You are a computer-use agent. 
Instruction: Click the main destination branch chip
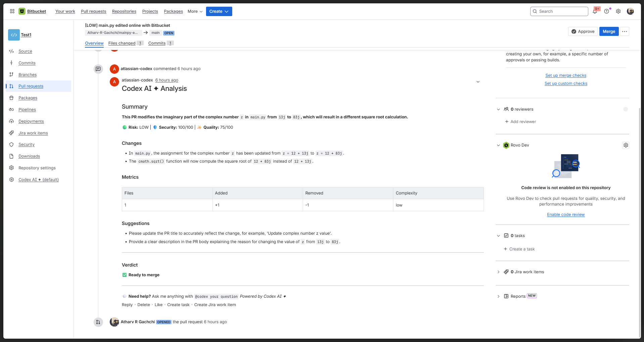coord(155,33)
